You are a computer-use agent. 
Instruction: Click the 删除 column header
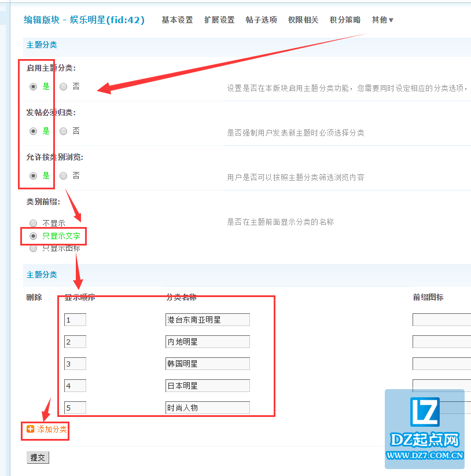[34, 297]
